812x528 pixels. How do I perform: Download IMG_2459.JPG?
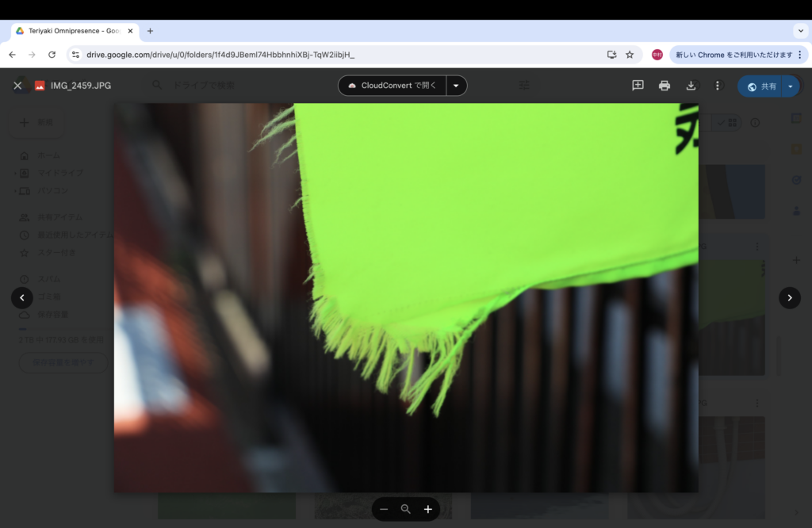point(691,86)
